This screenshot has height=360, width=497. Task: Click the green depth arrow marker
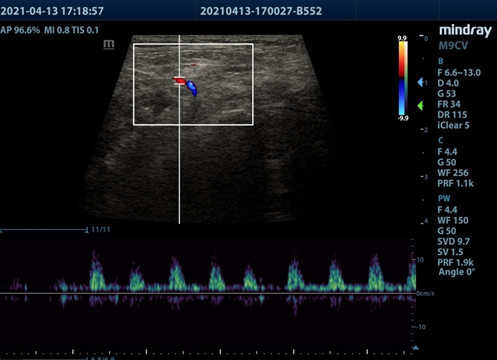(420, 106)
